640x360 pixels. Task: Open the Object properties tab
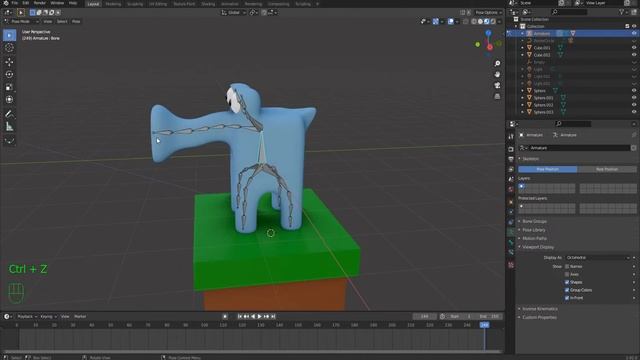pos(511,202)
